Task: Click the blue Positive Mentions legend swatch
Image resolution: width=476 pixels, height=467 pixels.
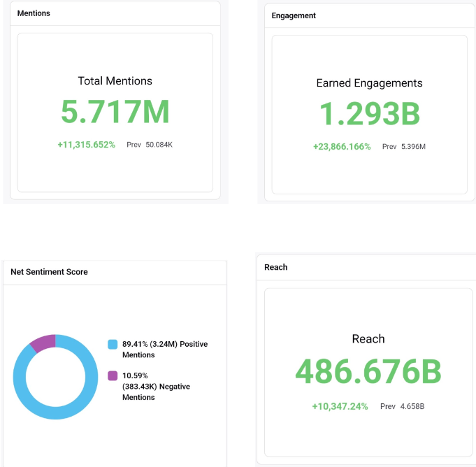Action: (113, 345)
